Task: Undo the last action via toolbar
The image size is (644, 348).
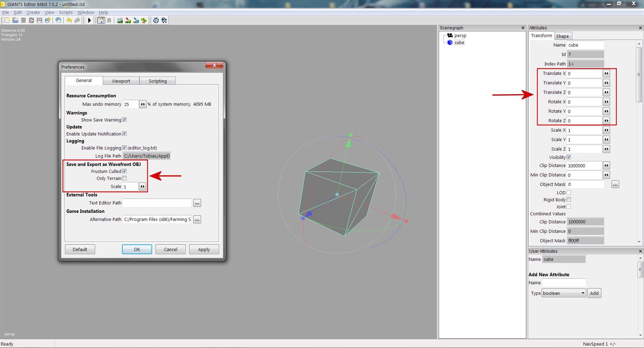Action: tap(69, 20)
